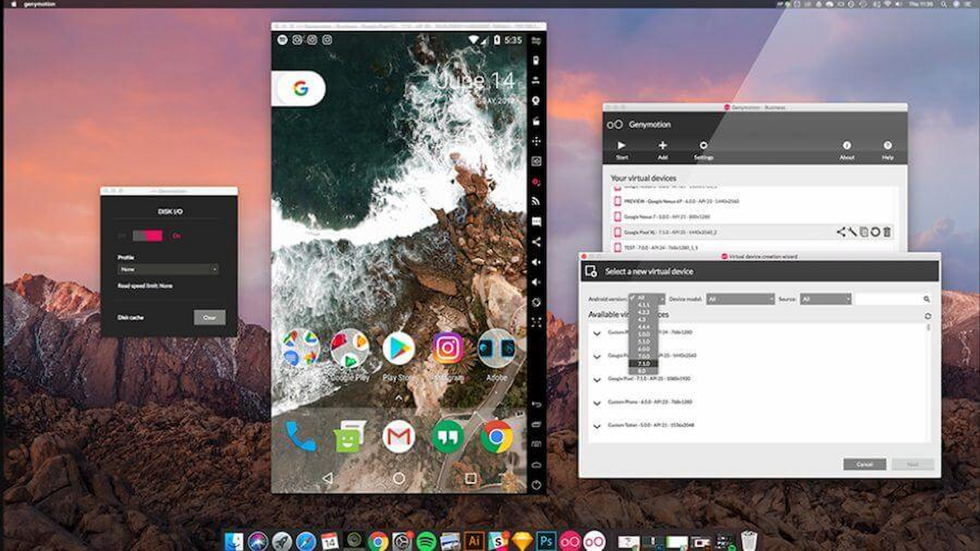Click the Start icon in Genymotion toolbar
980x551 pixels.
(621, 146)
